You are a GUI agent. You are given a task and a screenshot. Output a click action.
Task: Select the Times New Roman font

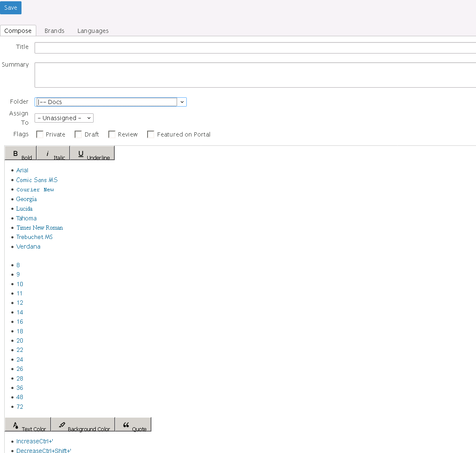[x=40, y=228]
